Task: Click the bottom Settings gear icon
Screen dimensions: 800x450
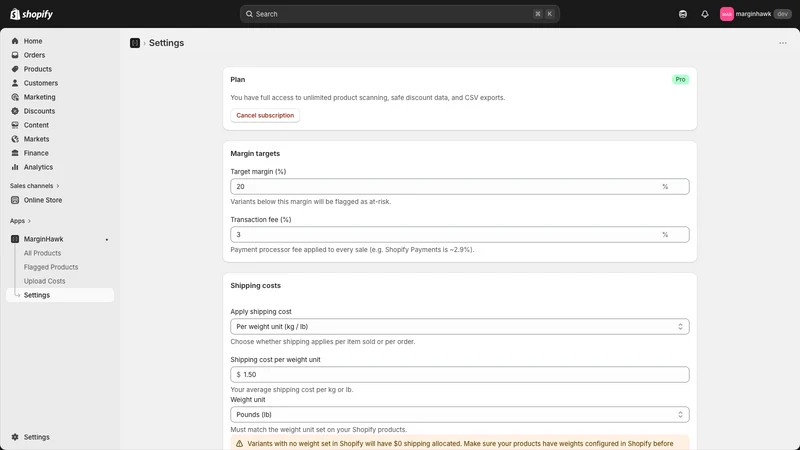Action: (x=15, y=437)
